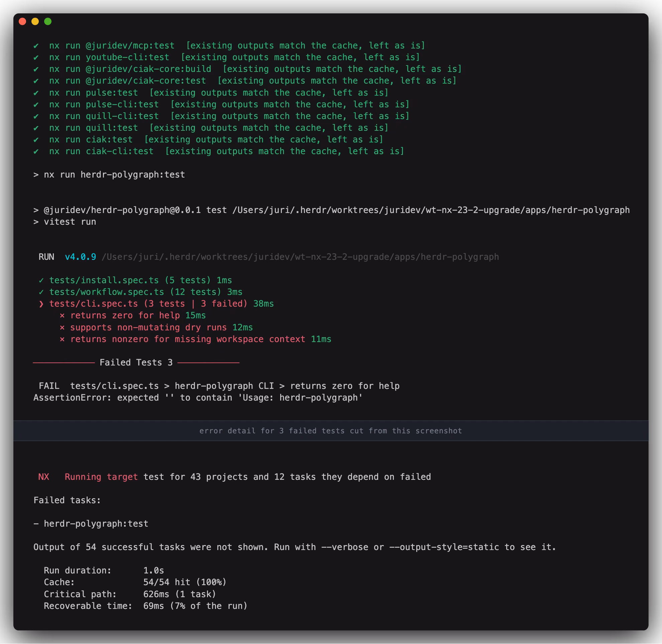Click failed test 'returns zero for help 15ms'
Viewport: 662px width, 644px height.
[133, 316]
